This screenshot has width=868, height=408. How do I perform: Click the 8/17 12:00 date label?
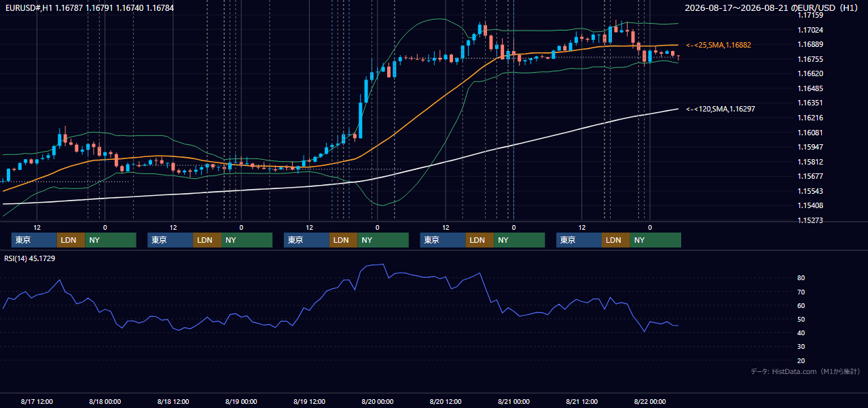coord(37,401)
